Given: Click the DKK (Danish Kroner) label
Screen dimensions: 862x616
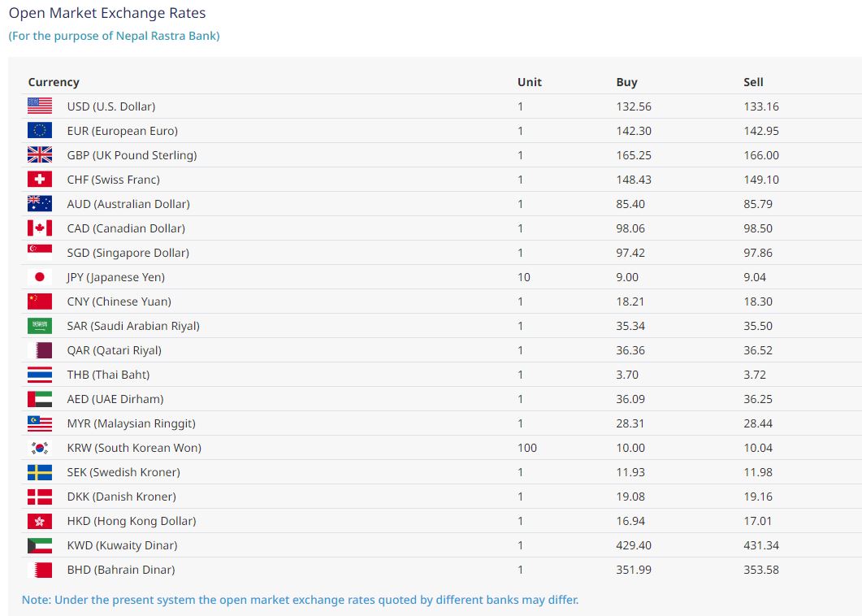Looking at the screenshot, I should (x=122, y=497).
